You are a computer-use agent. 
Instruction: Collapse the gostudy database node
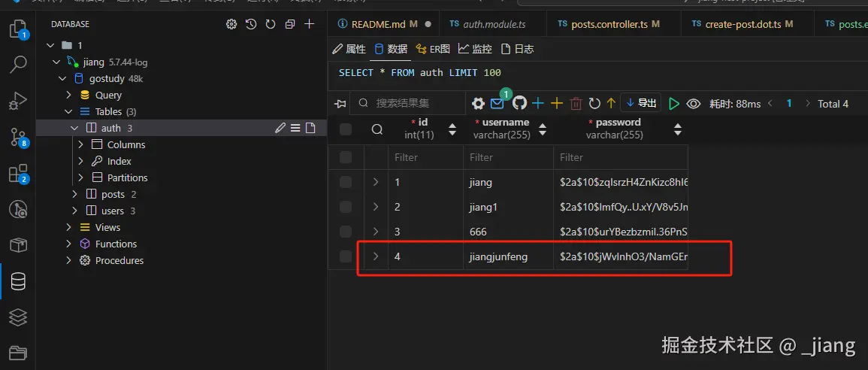point(62,79)
